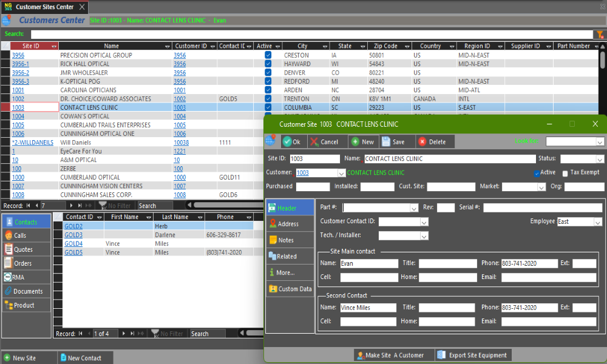Create a new record with New button
The height and width of the screenshot is (364, 607).
pos(362,142)
